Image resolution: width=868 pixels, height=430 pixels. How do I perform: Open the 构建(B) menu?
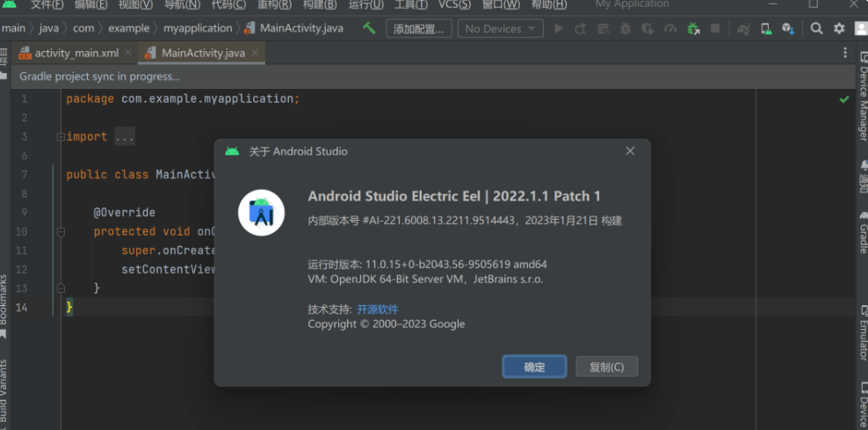[320, 4]
